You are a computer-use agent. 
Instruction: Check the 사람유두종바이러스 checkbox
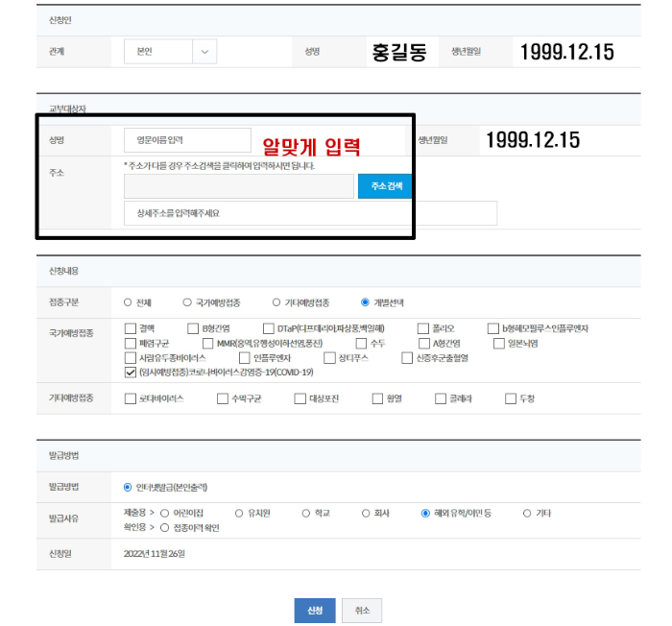[131, 357]
